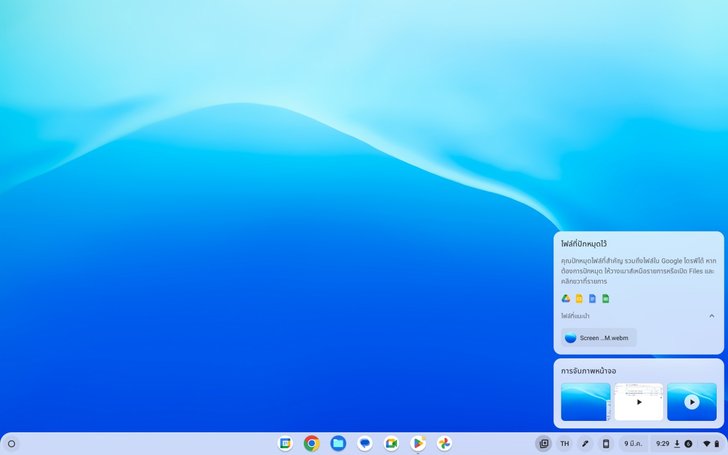Launch Google Photos from the shelf
This screenshot has height=455, width=728.
pos(444,443)
